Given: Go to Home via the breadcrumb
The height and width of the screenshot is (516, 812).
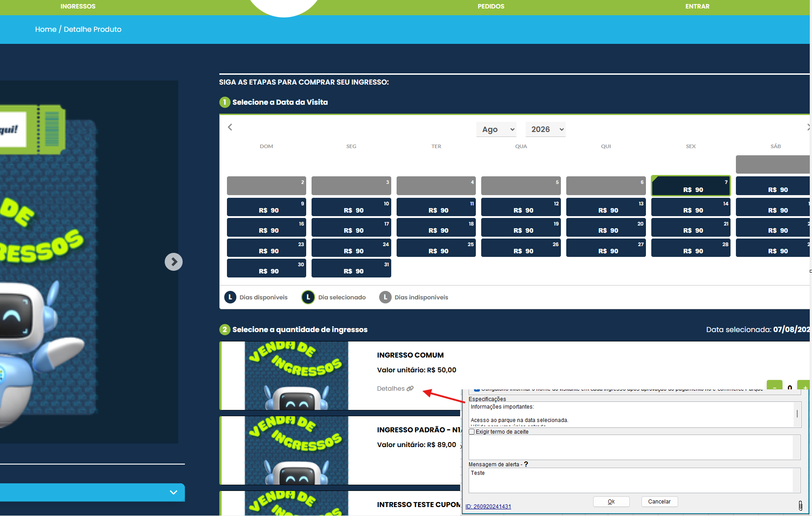Looking at the screenshot, I should (x=46, y=29).
